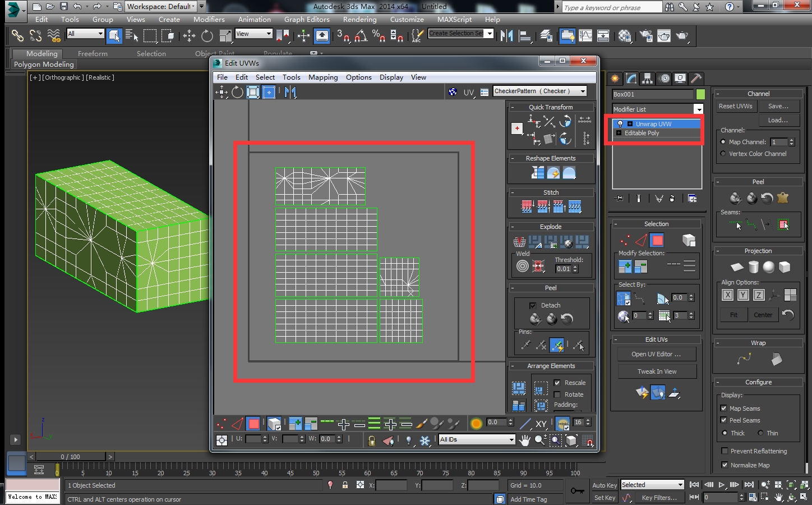Select the Freeform Mode tool in Edit UVWs
This screenshot has height=505, width=812.
(x=269, y=92)
